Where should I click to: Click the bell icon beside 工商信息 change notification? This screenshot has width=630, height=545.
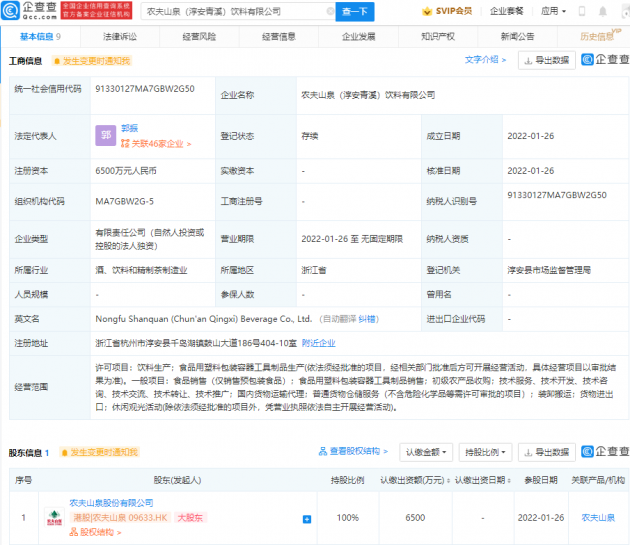tap(57, 60)
